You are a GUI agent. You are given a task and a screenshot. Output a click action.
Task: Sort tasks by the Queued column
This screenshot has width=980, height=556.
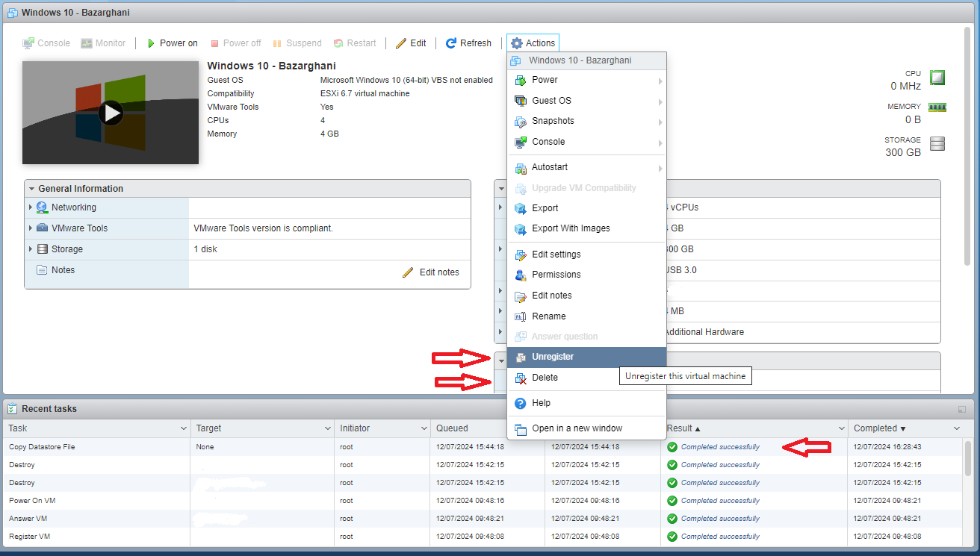click(452, 428)
